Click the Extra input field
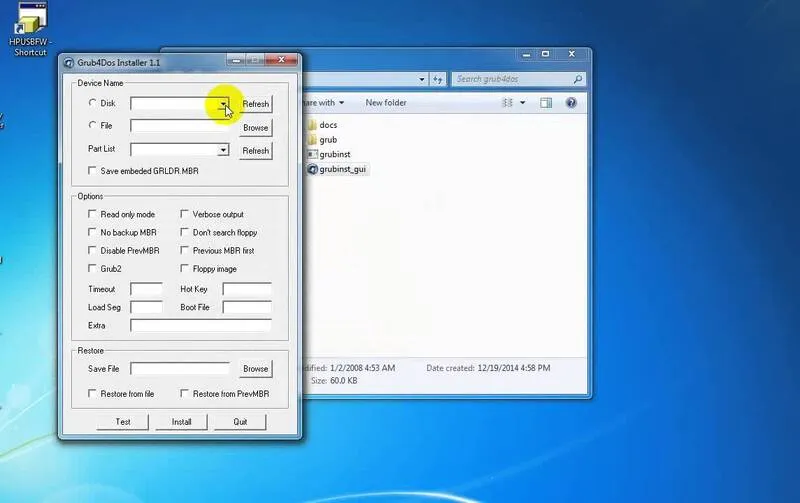 point(201,325)
